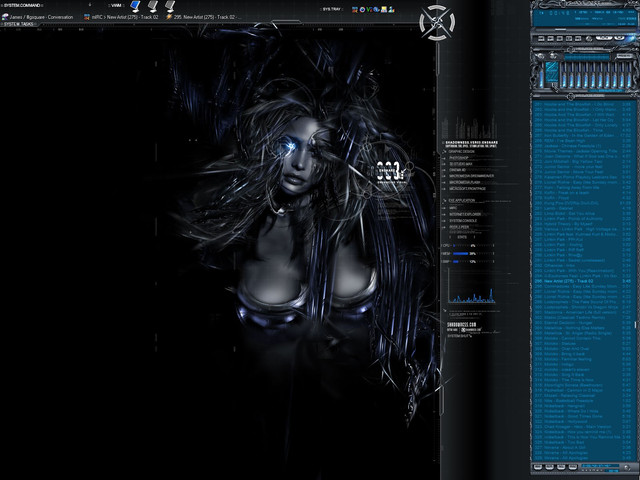Launch mIRC from the side panel
Screen dimensions: 640x480
coord(453,208)
